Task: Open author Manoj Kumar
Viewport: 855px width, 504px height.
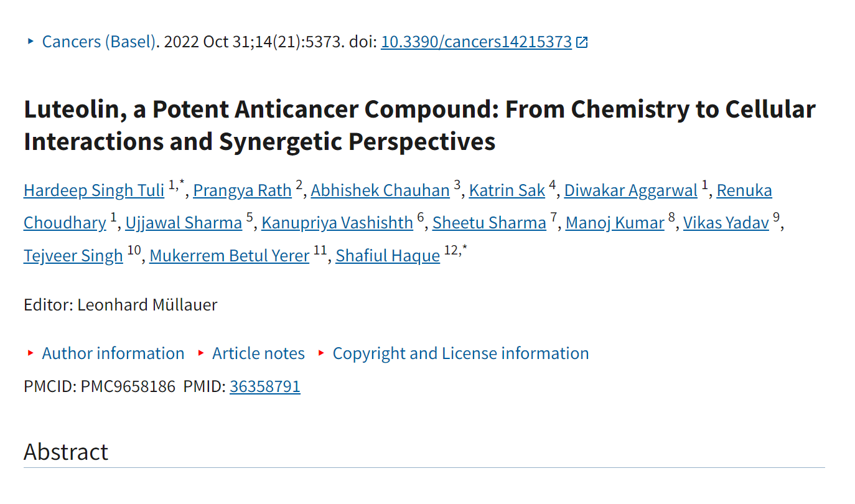Action: click(x=615, y=223)
